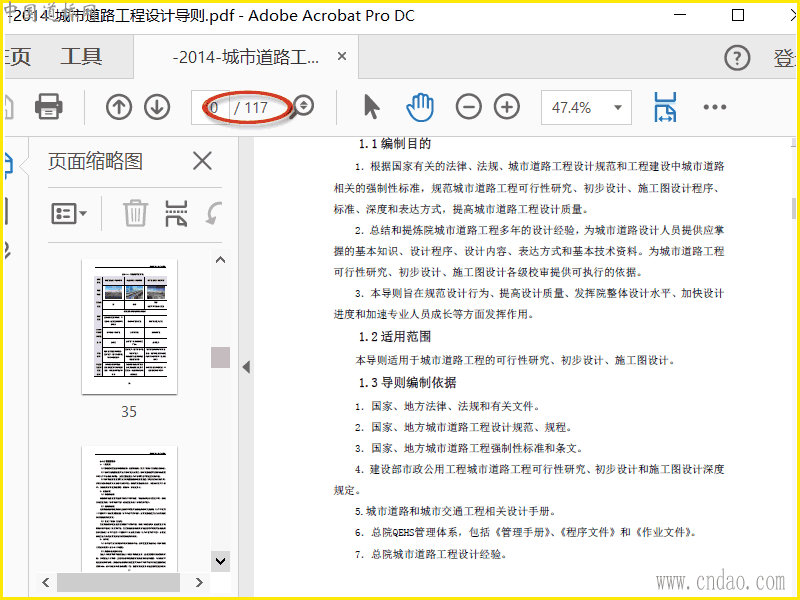The width and height of the screenshot is (800, 600).
Task: Go to previous page with up arrow
Action: coord(119,107)
